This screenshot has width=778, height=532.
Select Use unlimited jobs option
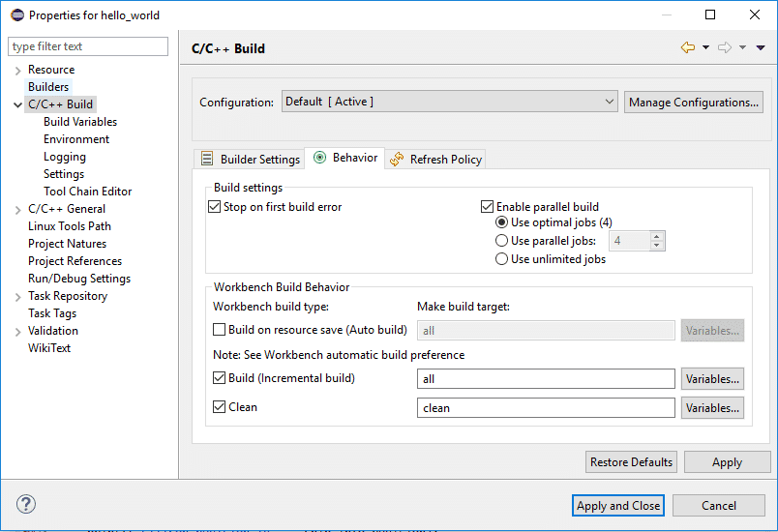click(x=501, y=259)
